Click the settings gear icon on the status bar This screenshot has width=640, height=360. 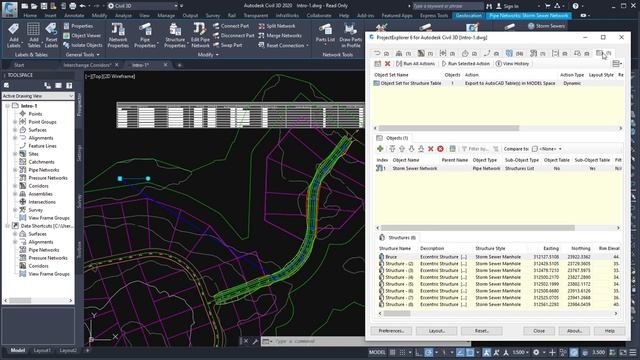pos(536,352)
